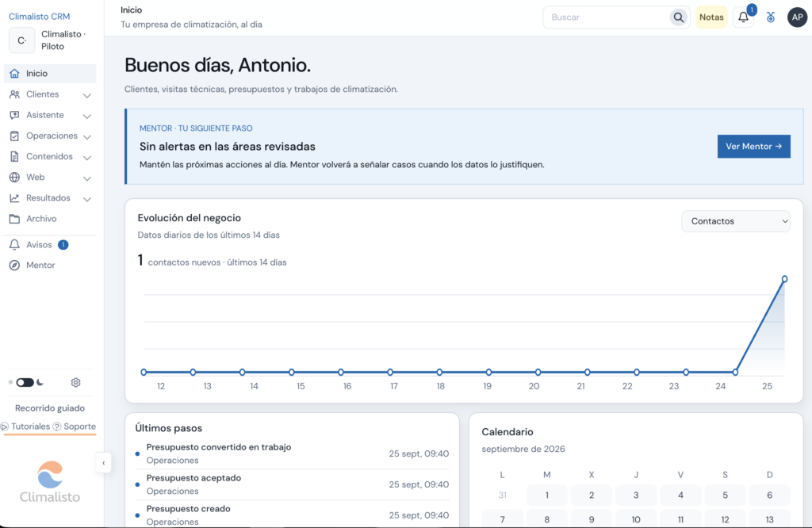
Task: Expand the Asistente submenu chevron
Action: [x=87, y=116]
